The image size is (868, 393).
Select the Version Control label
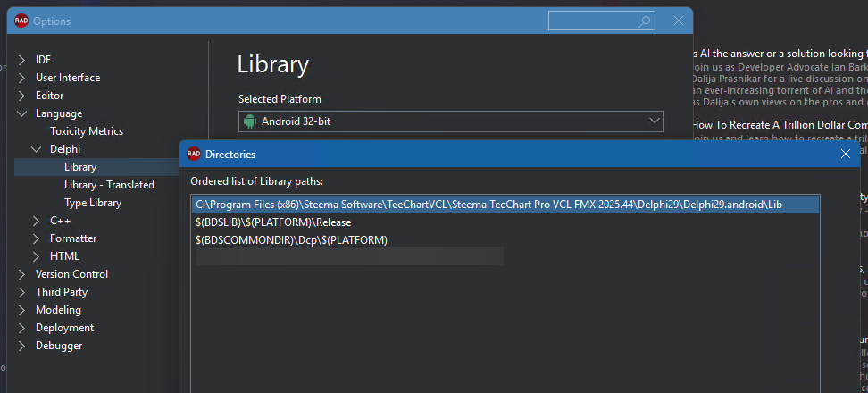coord(71,274)
